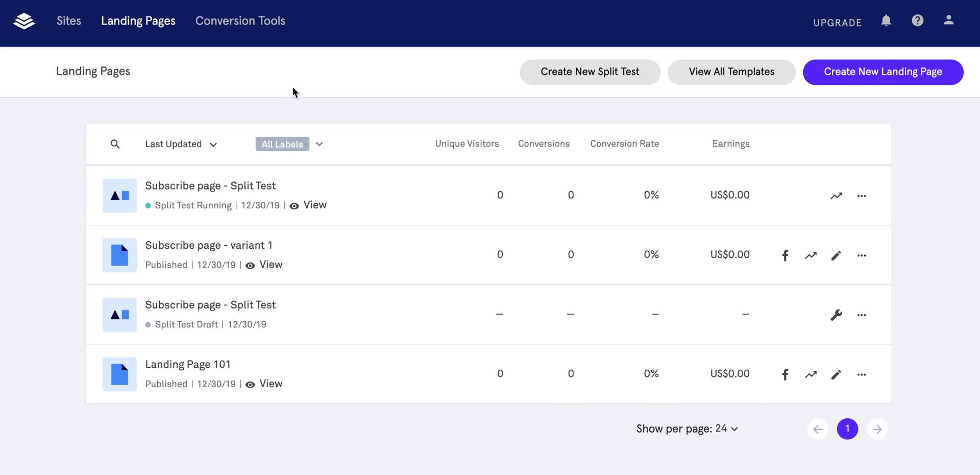Open the help icon
Screen dimensions: 980x475
918,20
